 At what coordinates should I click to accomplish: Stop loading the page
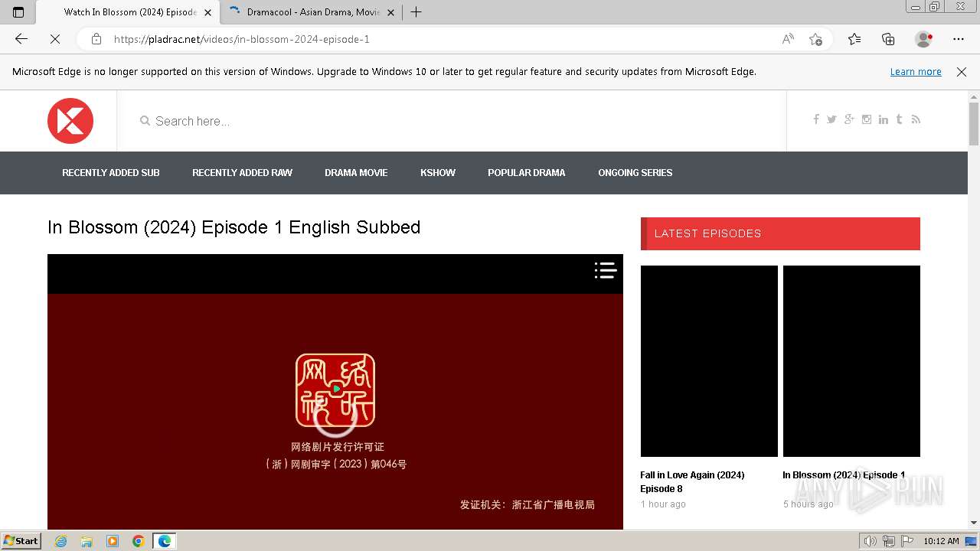point(55,39)
